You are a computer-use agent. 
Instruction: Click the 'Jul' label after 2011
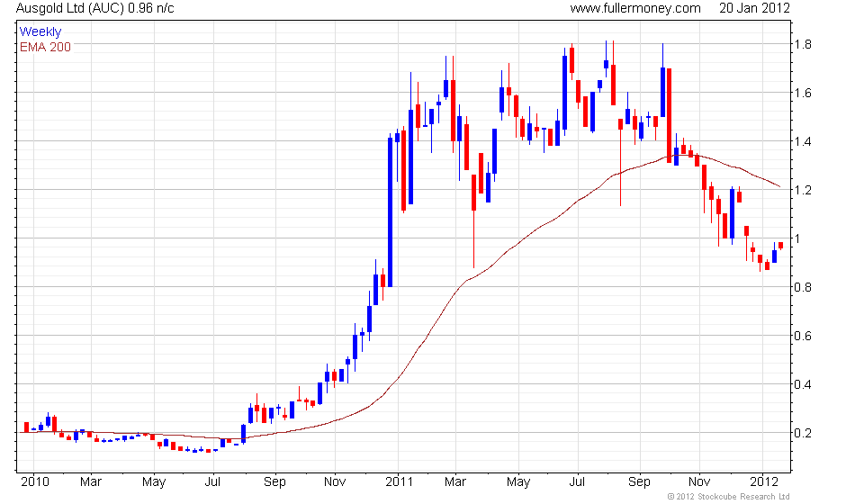(576, 482)
